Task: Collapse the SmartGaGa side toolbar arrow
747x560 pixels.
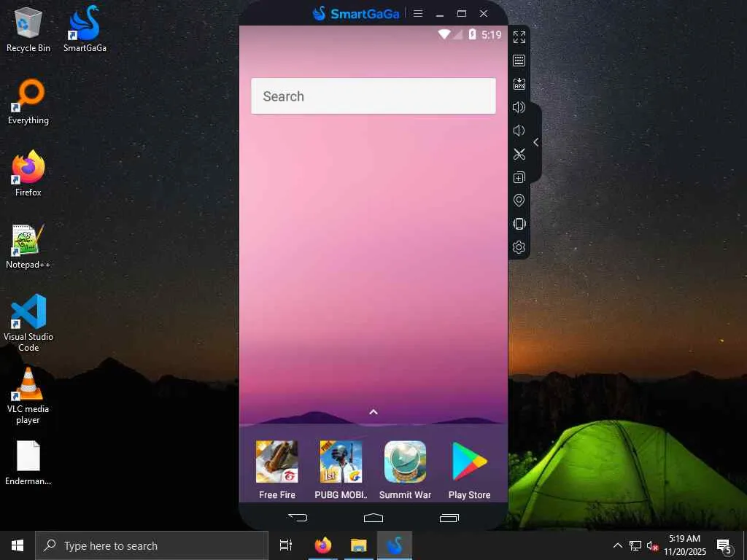Action: point(536,142)
